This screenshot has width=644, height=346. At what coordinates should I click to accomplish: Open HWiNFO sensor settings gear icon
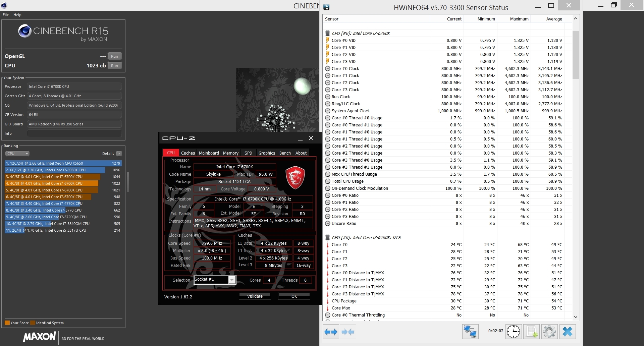coord(549,332)
